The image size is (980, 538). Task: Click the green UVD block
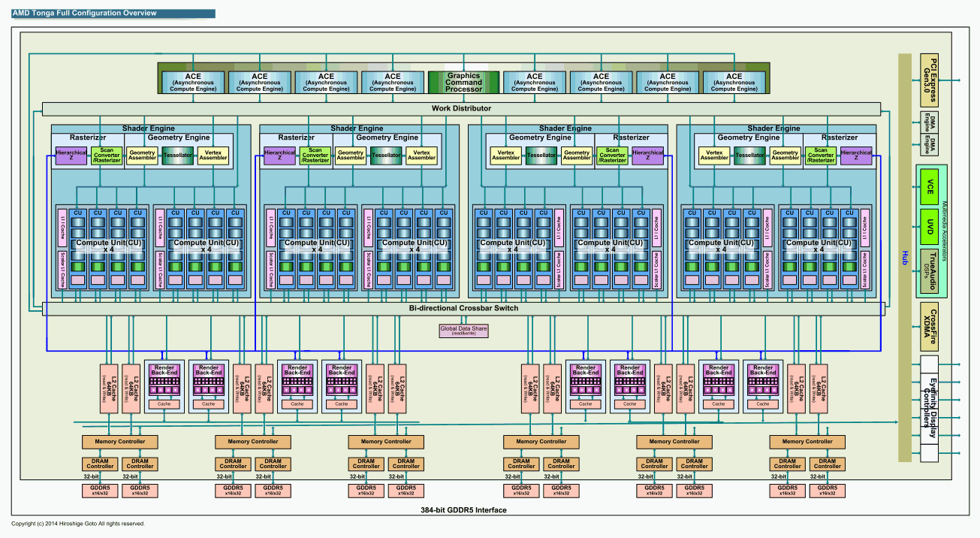click(930, 228)
